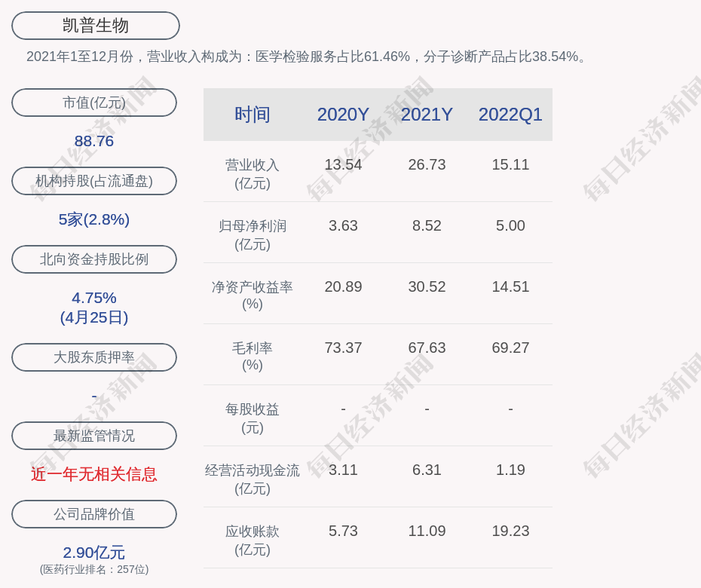701x588 pixels.
Task: Select the 市值(亿元) label pill
Action: coord(94,103)
